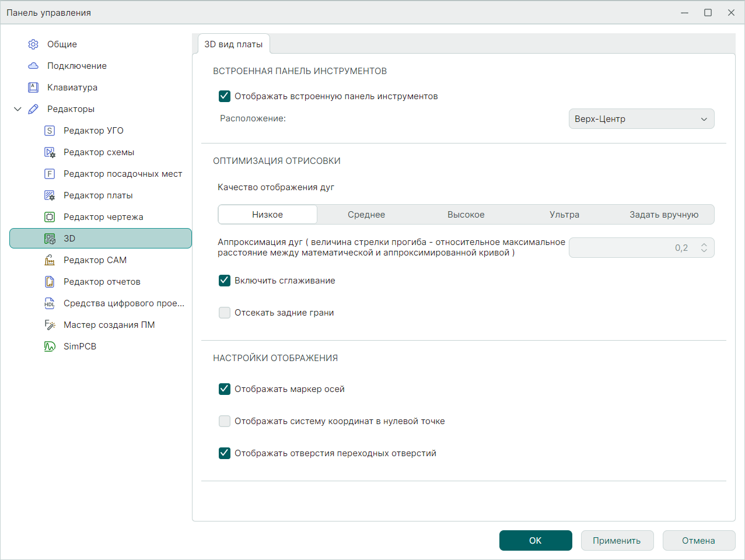Open Редактор схемы via its icon
This screenshot has width=745, height=560.
coord(50,152)
